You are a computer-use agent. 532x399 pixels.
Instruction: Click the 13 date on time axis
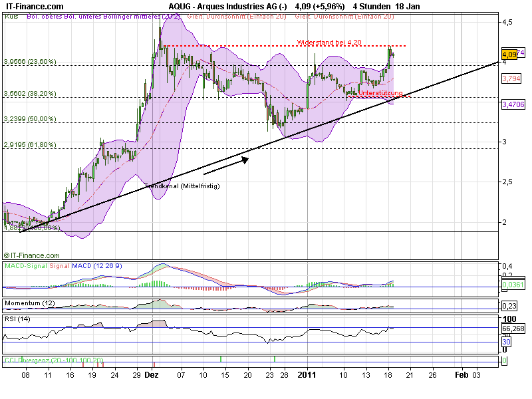[x=366, y=375]
